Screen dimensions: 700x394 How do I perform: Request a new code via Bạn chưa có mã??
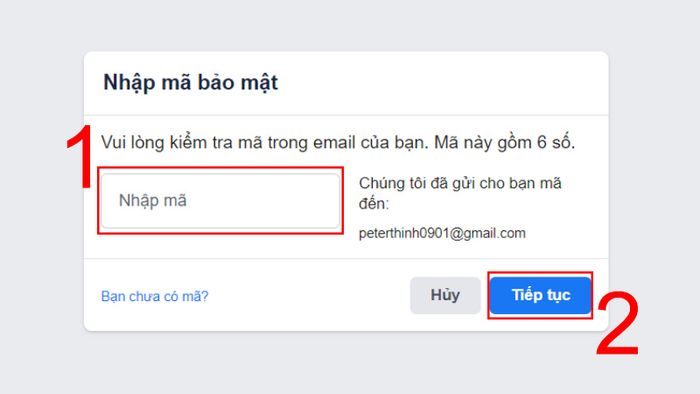point(154,296)
